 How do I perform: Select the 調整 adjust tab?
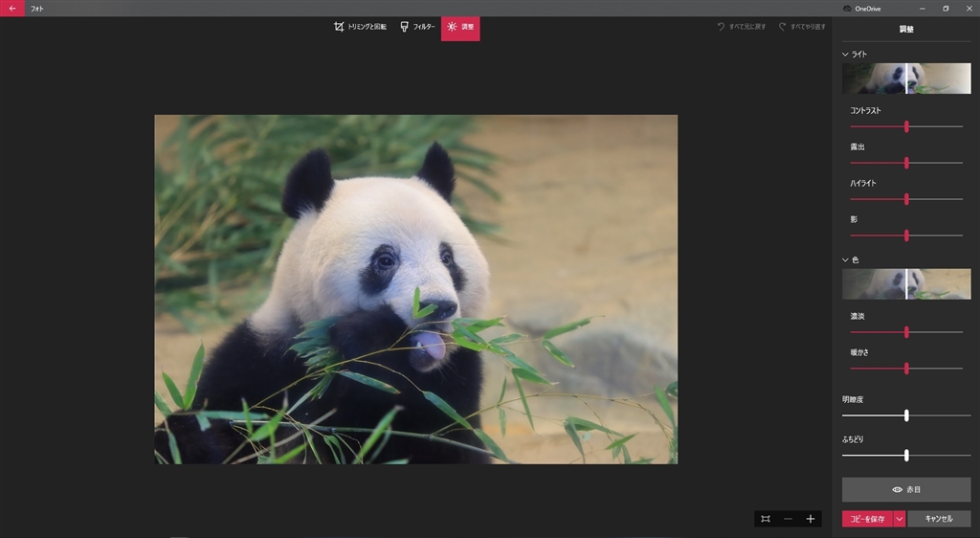point(460,28)
